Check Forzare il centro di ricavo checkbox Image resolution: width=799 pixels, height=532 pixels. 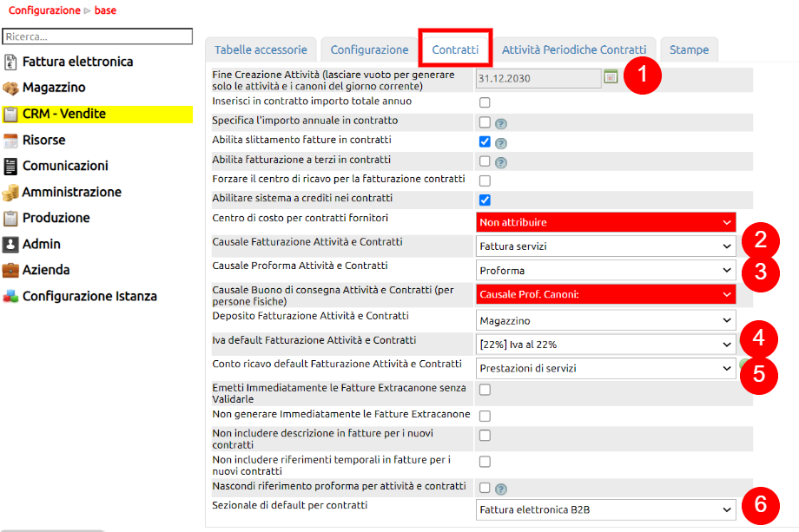(x=485, y=181)
